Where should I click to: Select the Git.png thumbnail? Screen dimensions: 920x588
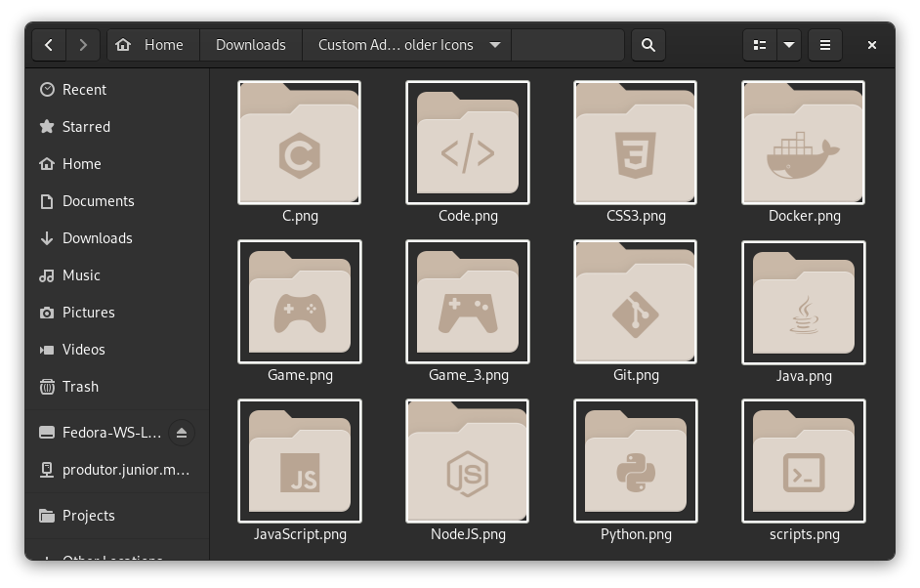[636, 302]
